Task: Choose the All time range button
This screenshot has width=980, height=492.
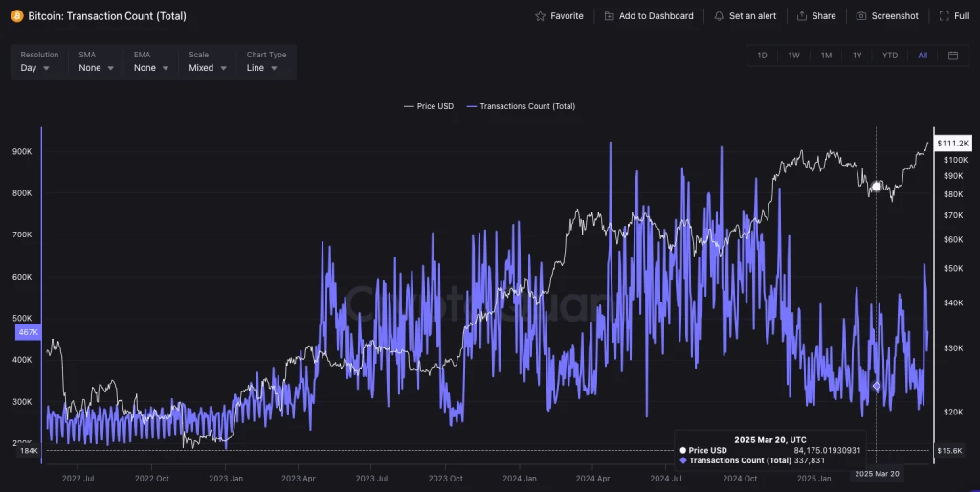Action: pyautogui.click(x=923, y=56)
